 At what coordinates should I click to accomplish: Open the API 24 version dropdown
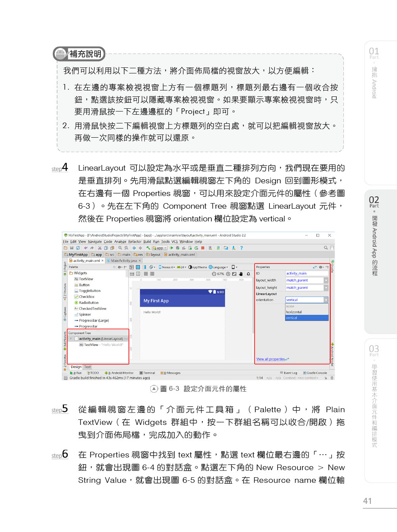coord(181,267)
